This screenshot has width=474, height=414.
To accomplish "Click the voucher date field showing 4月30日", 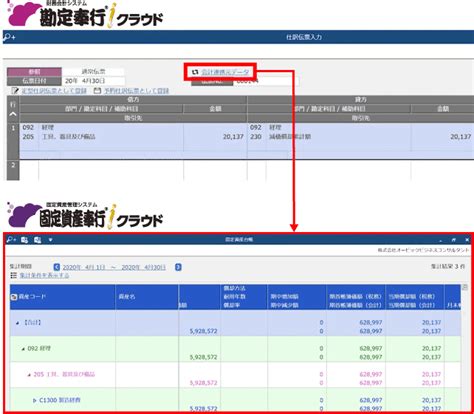I will pyautogui.click(x=93, y=81).
